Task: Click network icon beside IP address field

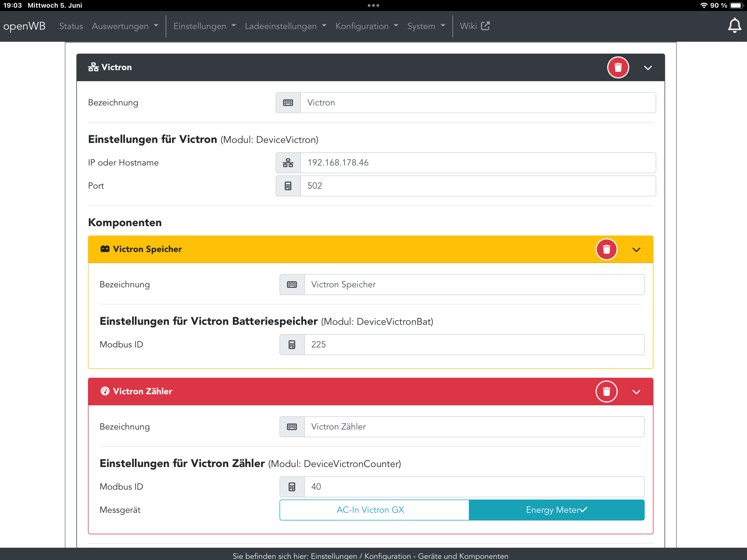Action: pos(288,163)
